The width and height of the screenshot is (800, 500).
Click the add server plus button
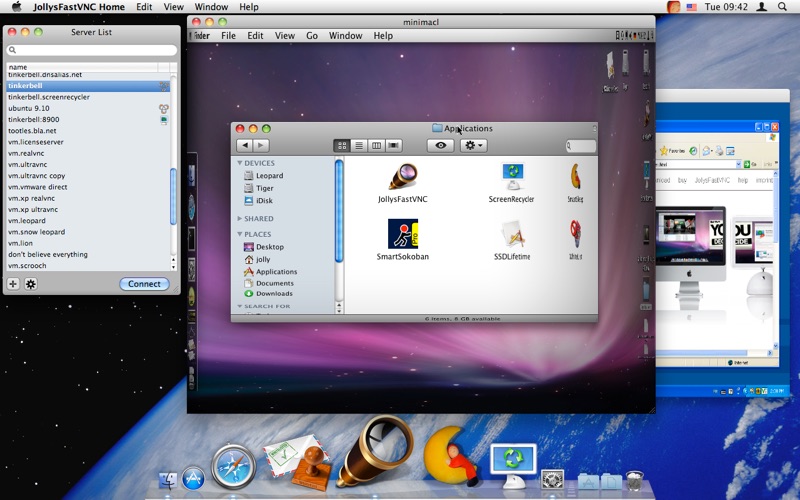(13, 284)
